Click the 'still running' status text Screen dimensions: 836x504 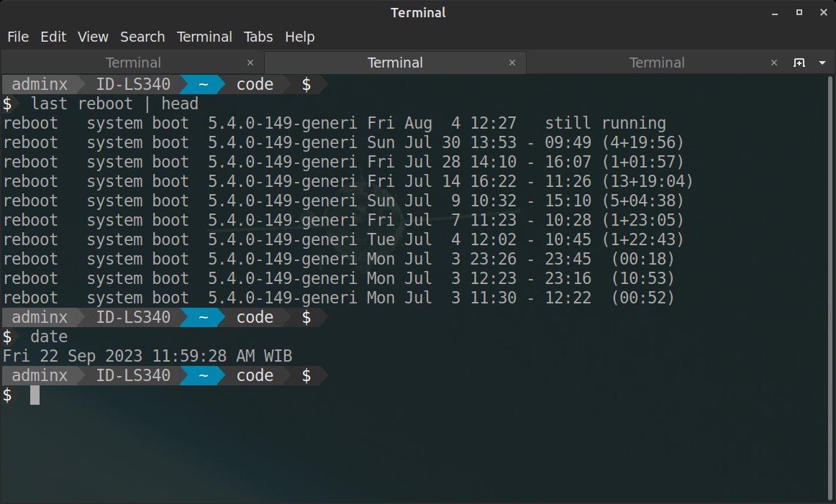(x=605, y=123)
